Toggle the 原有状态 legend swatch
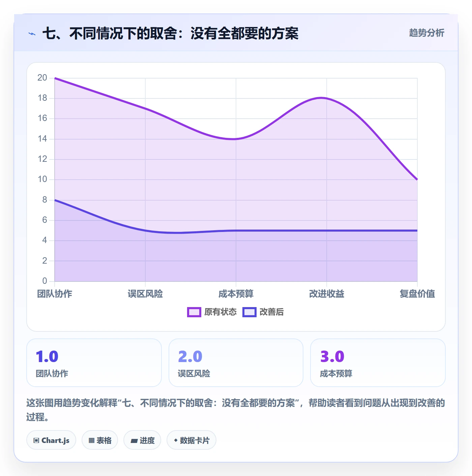472x476 pixels. 194,312
